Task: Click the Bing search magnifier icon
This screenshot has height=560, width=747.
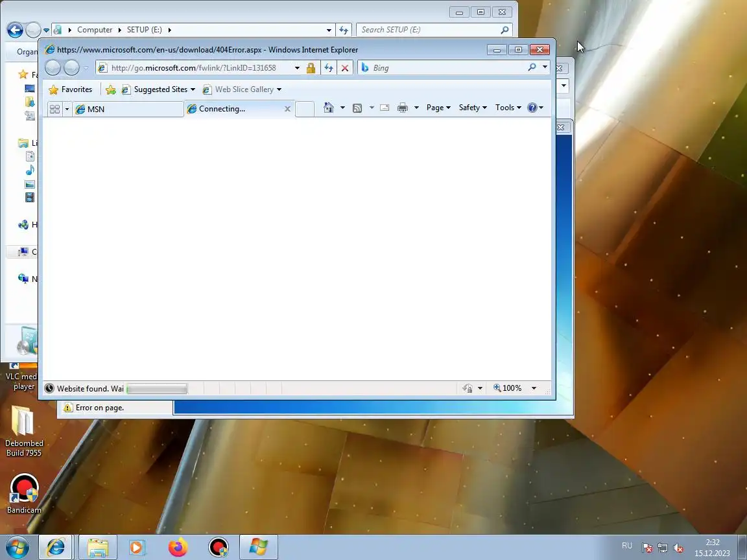Action: coord(532,67)
